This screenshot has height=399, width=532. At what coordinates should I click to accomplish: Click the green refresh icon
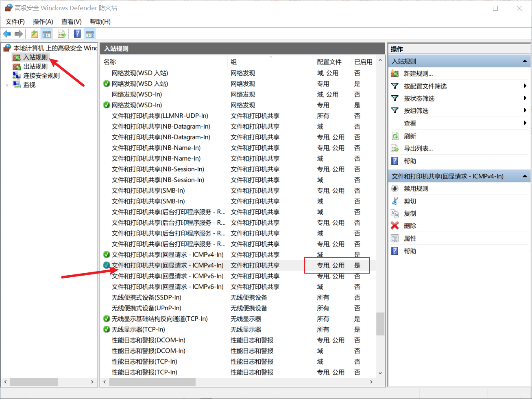395,136
